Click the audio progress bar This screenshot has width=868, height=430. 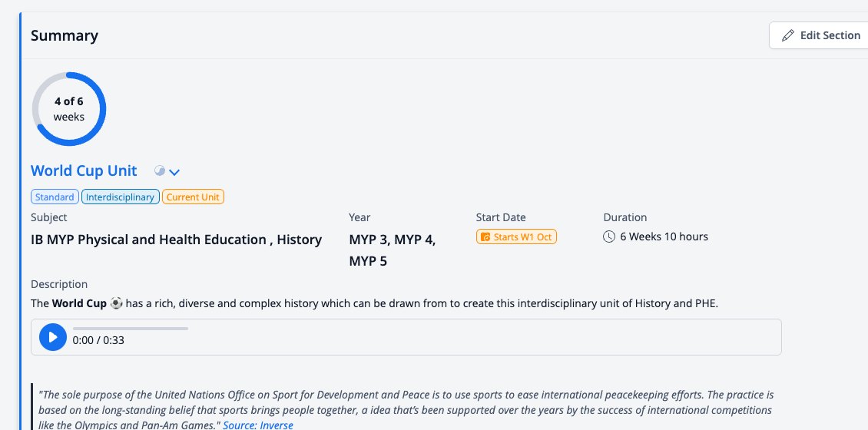(x=131, y=329)
